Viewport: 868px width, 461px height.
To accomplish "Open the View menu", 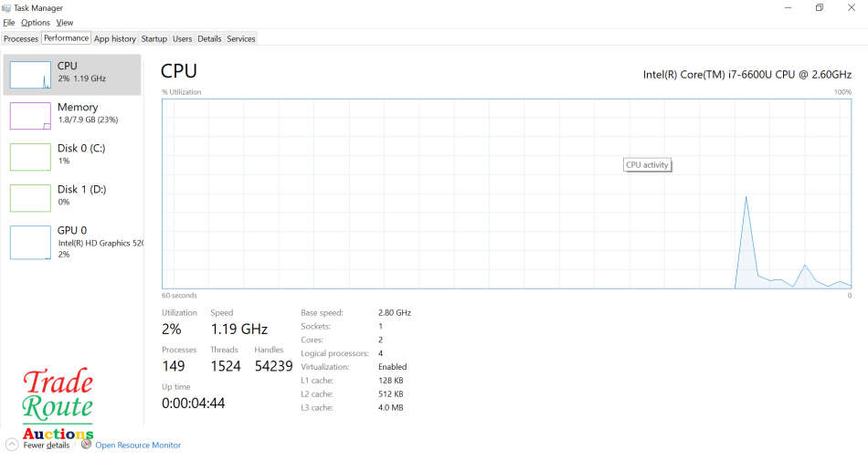I will 65,22.
